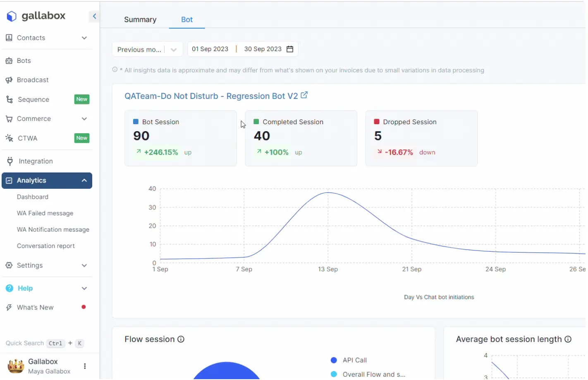Click the 13 Sep peak on chart
This screenshot has width=588, height=380.
pyautogui.click(x=328, y=192)
